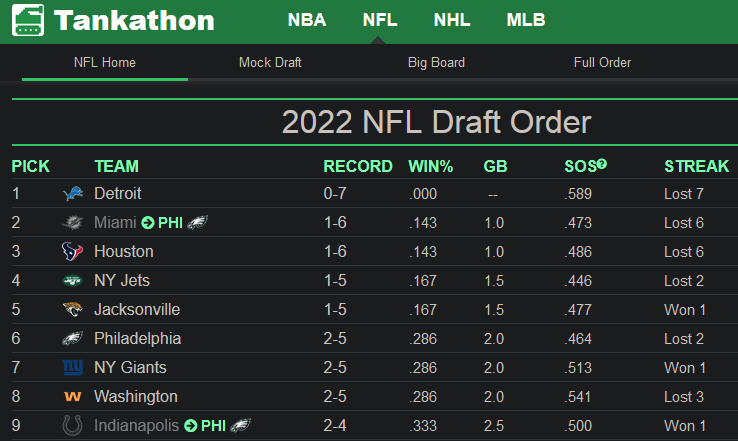This screenshot has width=738, height=441.
Task: View the Full Order tab
Action: (602, 62)
